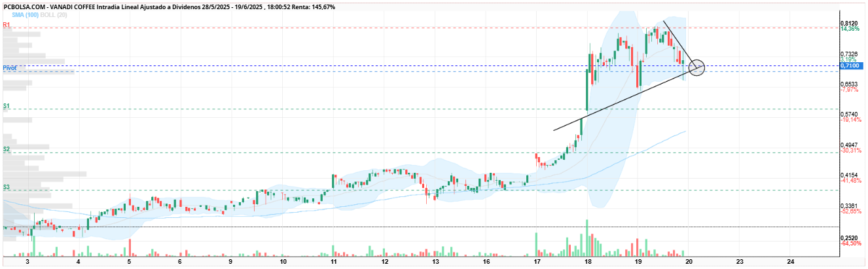Screen dimensions: 868x269
Task: Click the current price tag 0,7100
Action: [852, 65]
